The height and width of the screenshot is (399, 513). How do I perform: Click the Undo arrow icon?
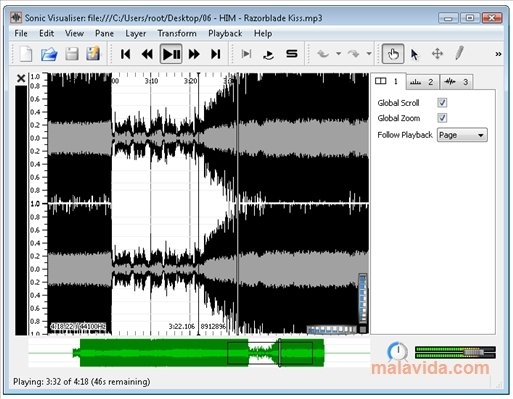click(x=323, y=54)
